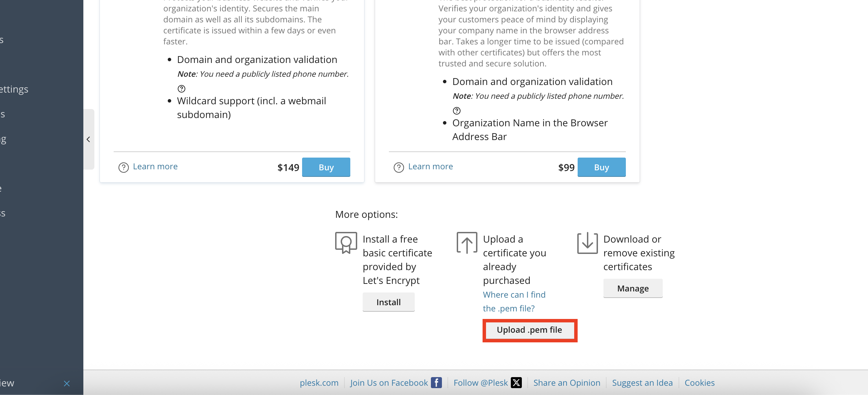Viewport: 868px width, 395px height.
Task: Open the Cookies footer link
Action: point(700,383)
